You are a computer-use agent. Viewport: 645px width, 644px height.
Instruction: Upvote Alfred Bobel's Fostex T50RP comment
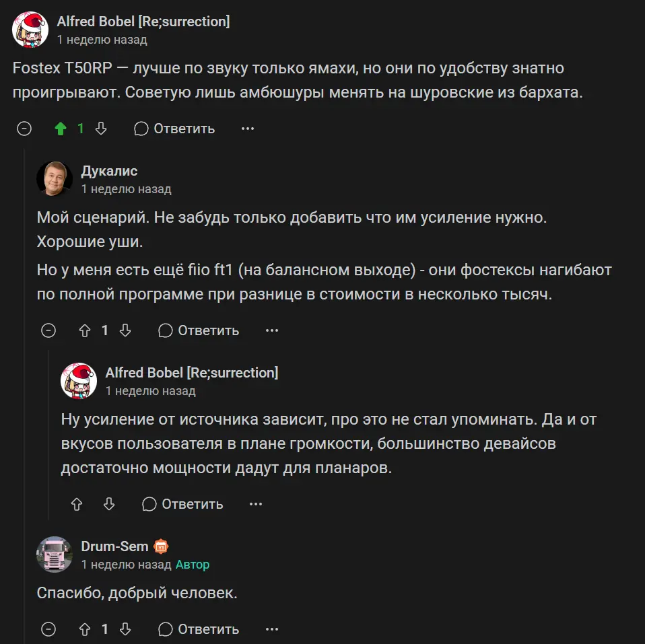61,129
